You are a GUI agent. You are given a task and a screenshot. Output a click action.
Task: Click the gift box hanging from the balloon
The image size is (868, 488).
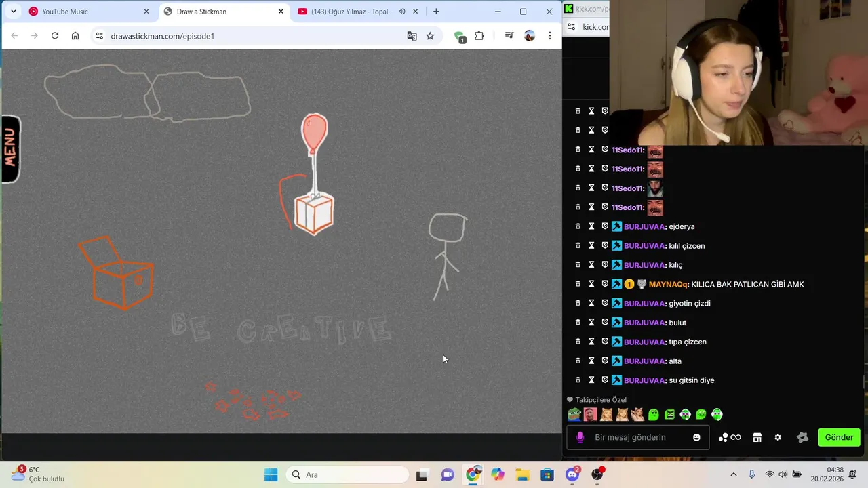tap(314, 213)
